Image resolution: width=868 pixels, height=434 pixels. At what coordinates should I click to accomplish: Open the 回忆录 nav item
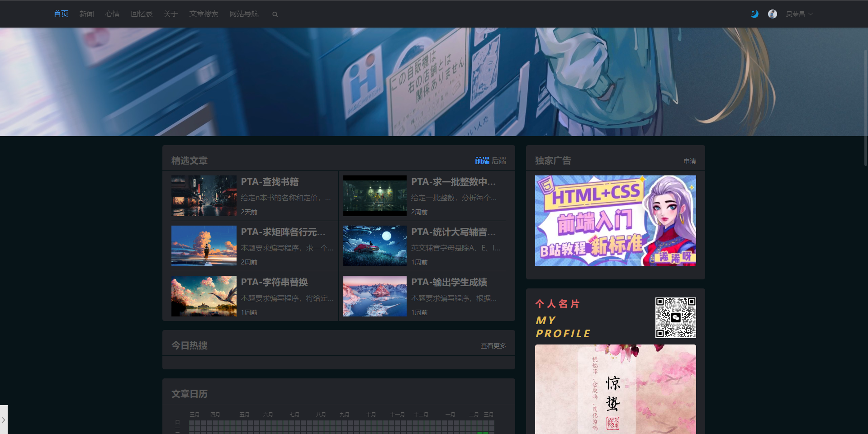142,14
